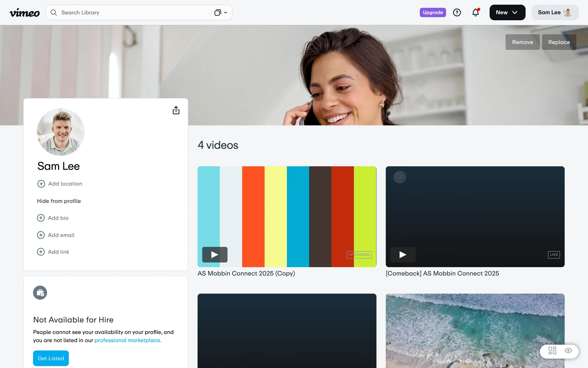Viewport: 588px width, 368px height.
Task: Toggle the eye preview icon
Action: (568, 351)
